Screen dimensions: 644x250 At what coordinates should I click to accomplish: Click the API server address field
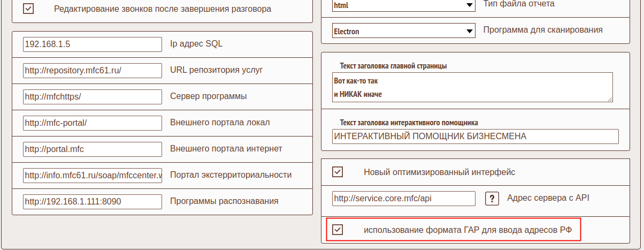(x=403, y=199)
